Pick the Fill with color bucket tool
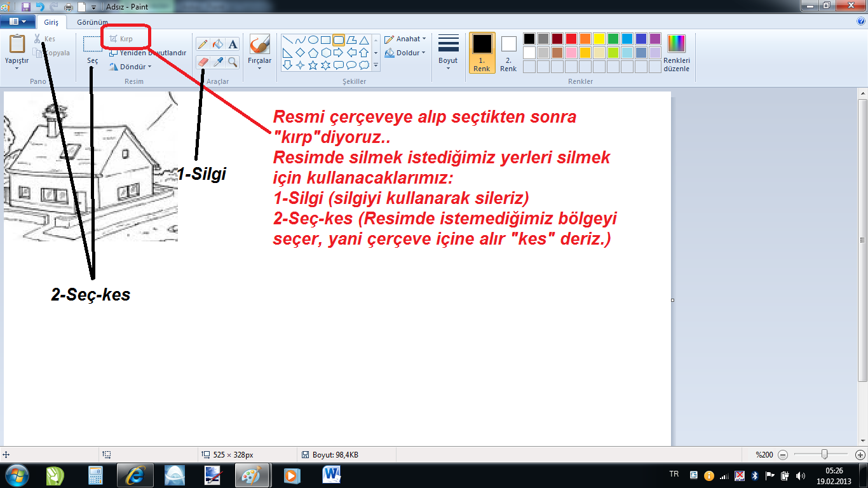Viewport: 868px width, 488px height. pos(218,44)
